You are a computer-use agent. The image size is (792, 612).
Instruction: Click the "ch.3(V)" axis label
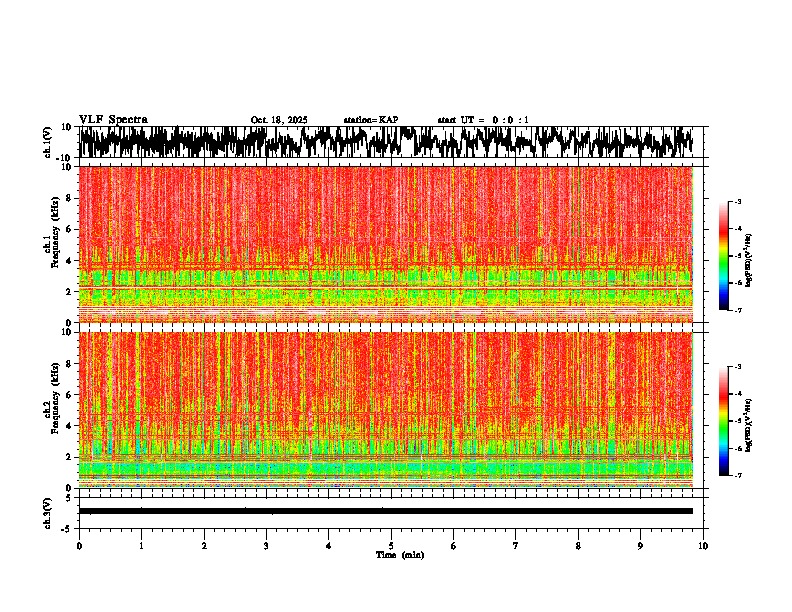[x=48, y=513]
